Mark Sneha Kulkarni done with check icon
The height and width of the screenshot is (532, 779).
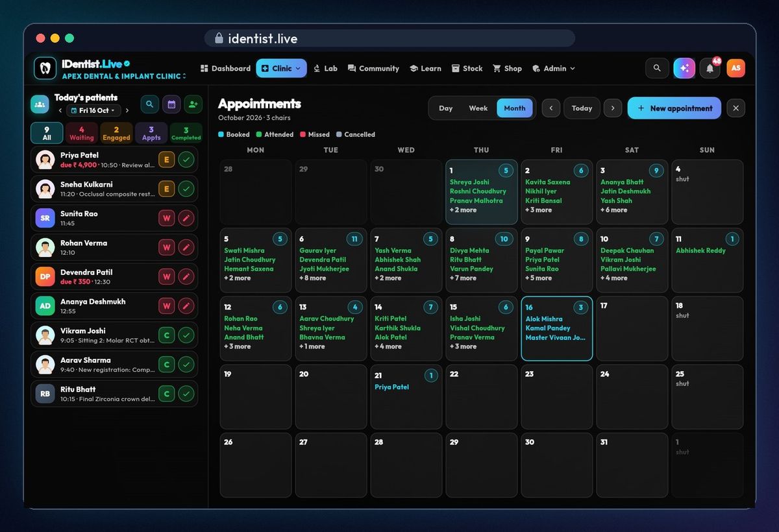point(186,189)
